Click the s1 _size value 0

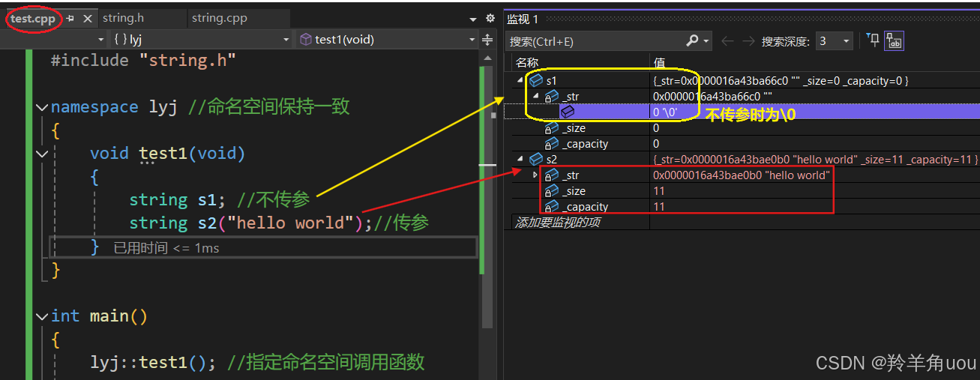[656, 128]
